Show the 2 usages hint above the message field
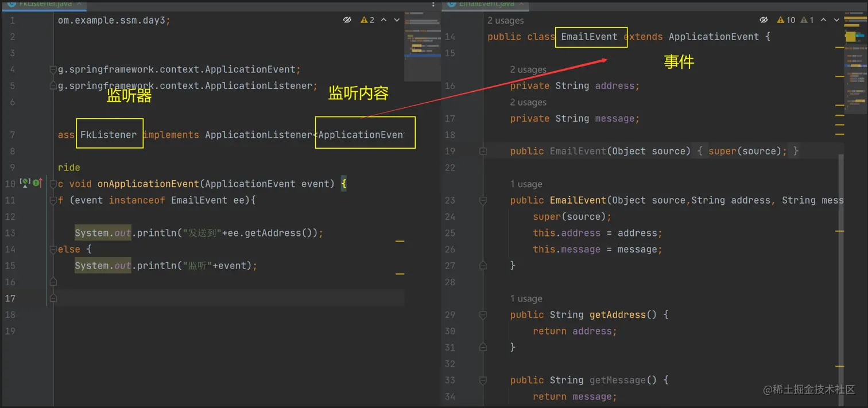868x408 pixels. (528, 102)
